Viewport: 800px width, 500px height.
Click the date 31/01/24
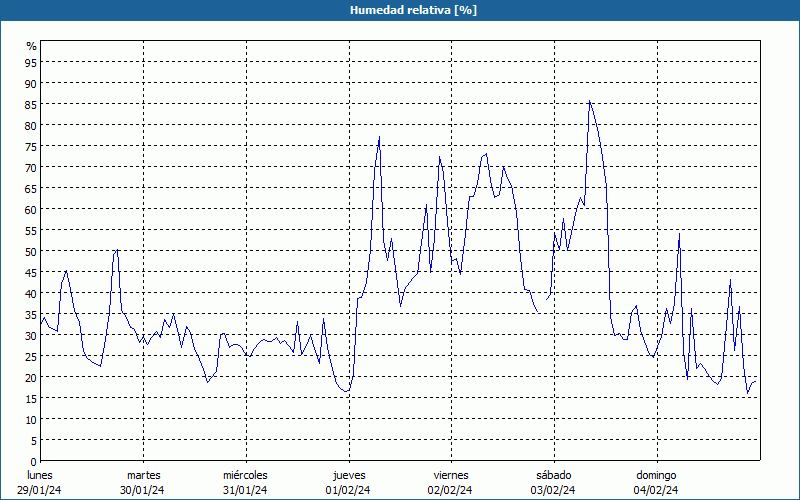click(x=245, y=490)
